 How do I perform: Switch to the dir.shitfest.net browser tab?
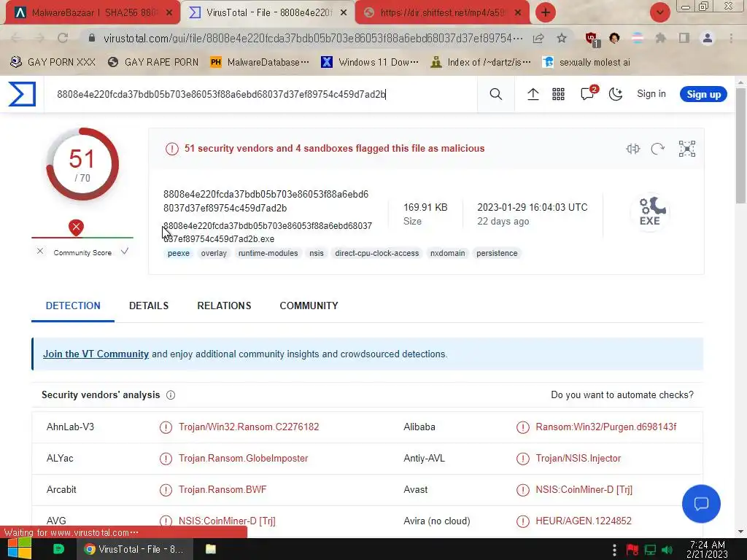442,12
